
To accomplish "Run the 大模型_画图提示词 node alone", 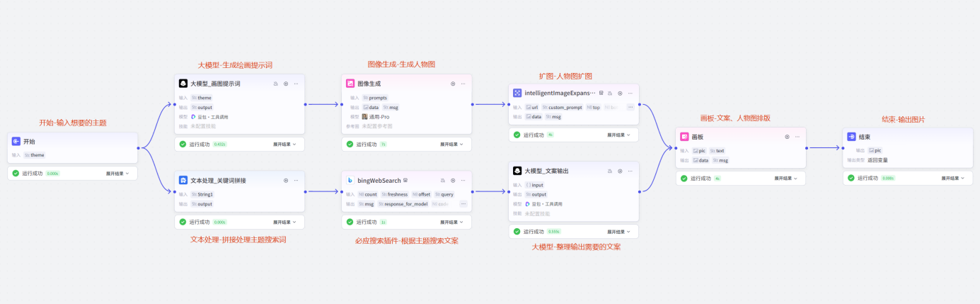I will pyautogui.click(x=286, y=84).
